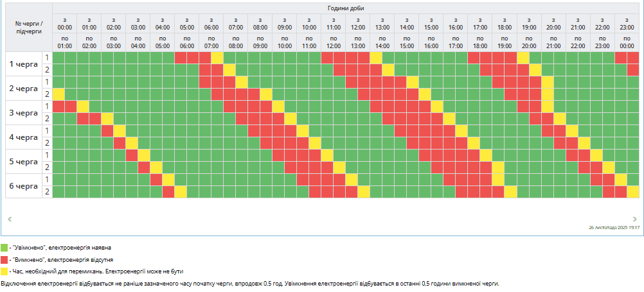The height and width of the screenshot is (292, 644).
Task: Click the "26 листопада 2025 19:17" timestamp
Action: point(614,228)
